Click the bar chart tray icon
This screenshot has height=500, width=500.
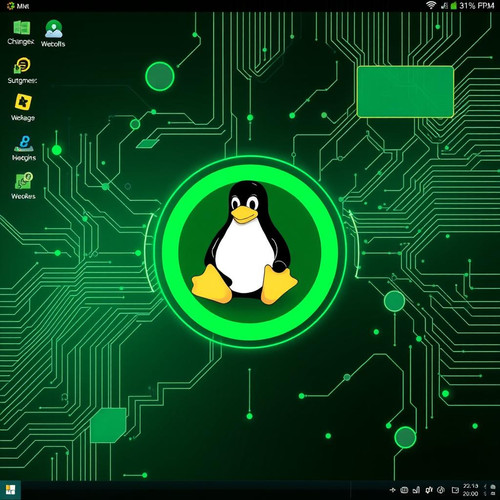[x=416, y=490]
